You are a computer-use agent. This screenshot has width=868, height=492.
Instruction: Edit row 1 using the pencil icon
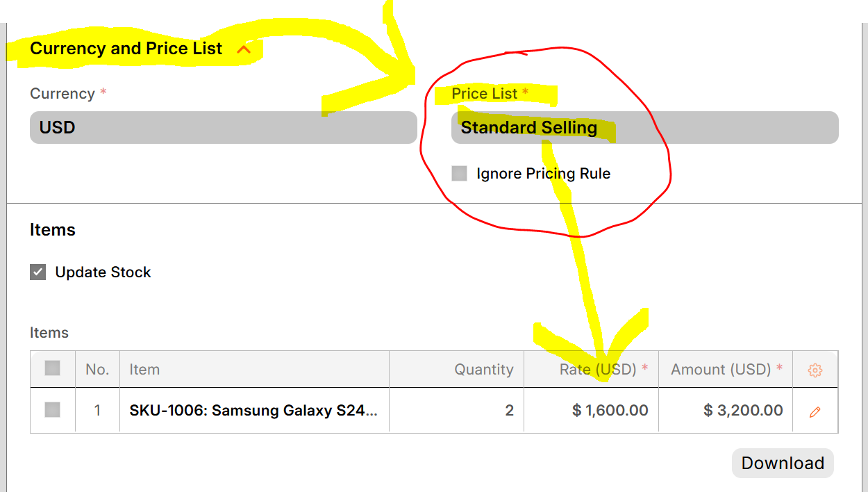(x=815, y=411)
